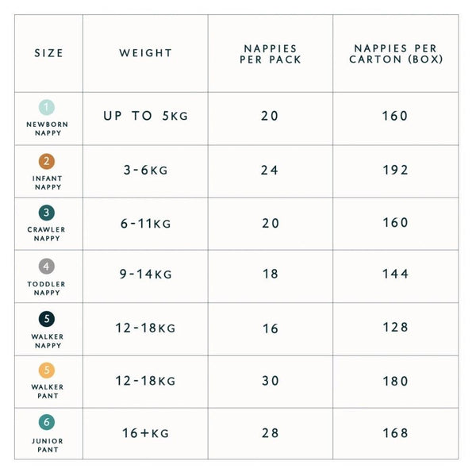
Task: Click the 'UP TO 5KG' weight cell
Action: (x=146, y=116)
